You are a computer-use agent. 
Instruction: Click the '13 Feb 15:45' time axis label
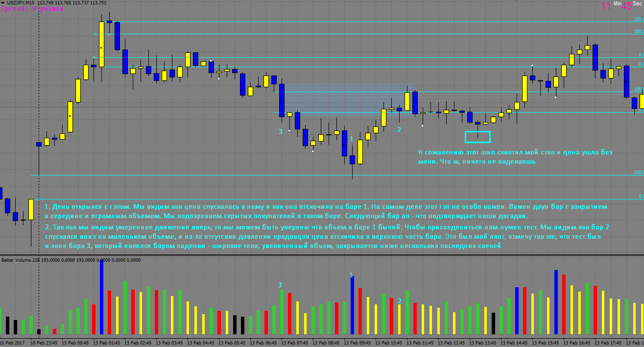click(546, 343)
